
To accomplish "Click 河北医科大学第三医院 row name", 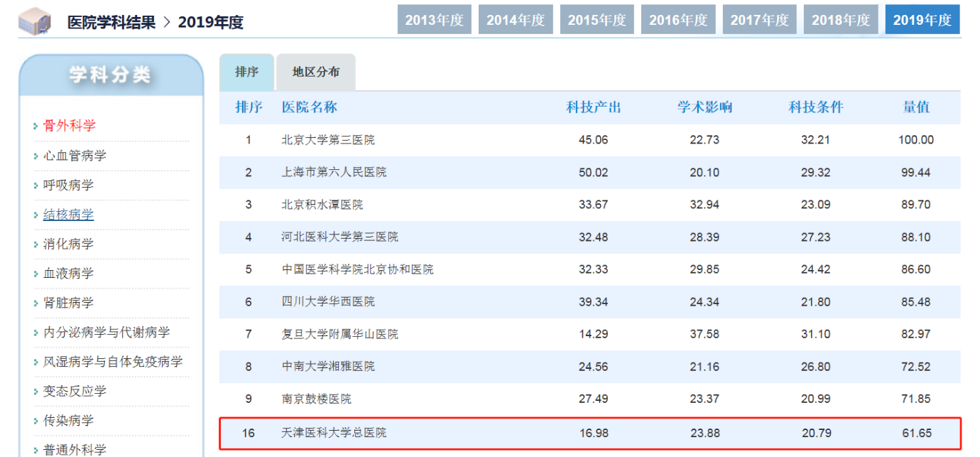I will 340,237.
